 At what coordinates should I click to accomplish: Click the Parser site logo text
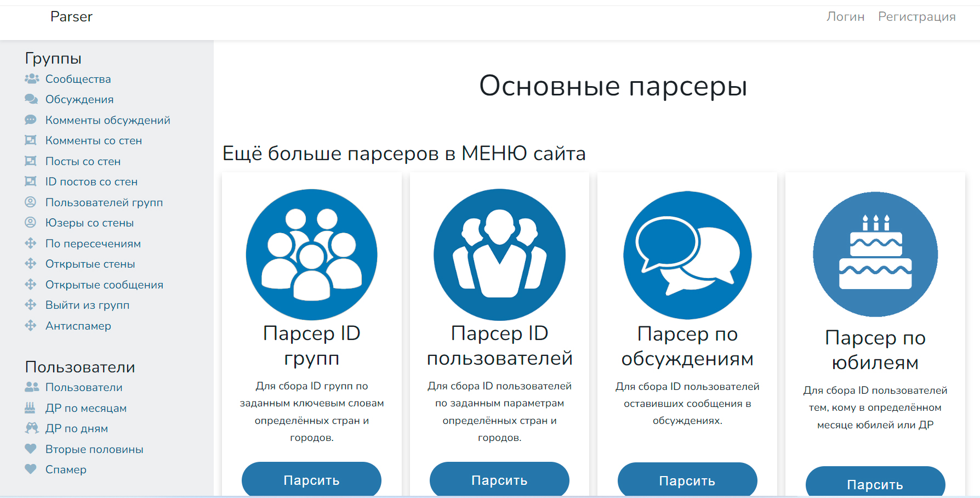[71, 17]
